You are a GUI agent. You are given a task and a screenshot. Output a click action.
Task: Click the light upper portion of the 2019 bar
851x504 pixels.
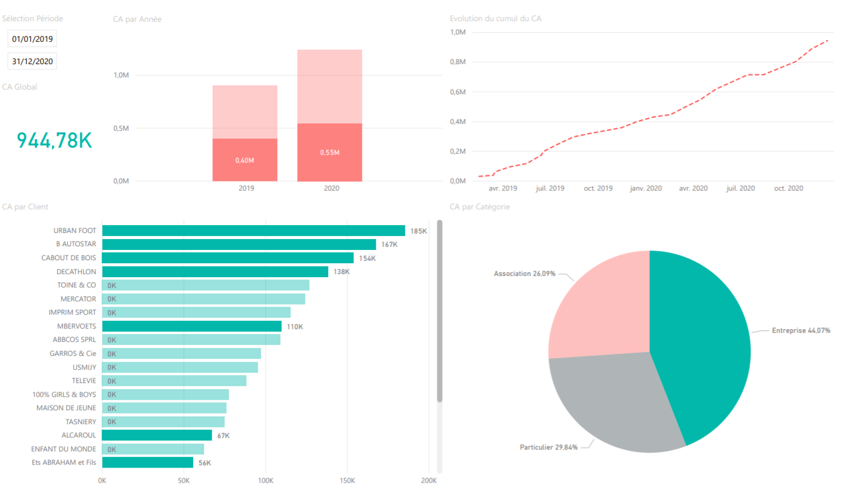coord(245,111)
